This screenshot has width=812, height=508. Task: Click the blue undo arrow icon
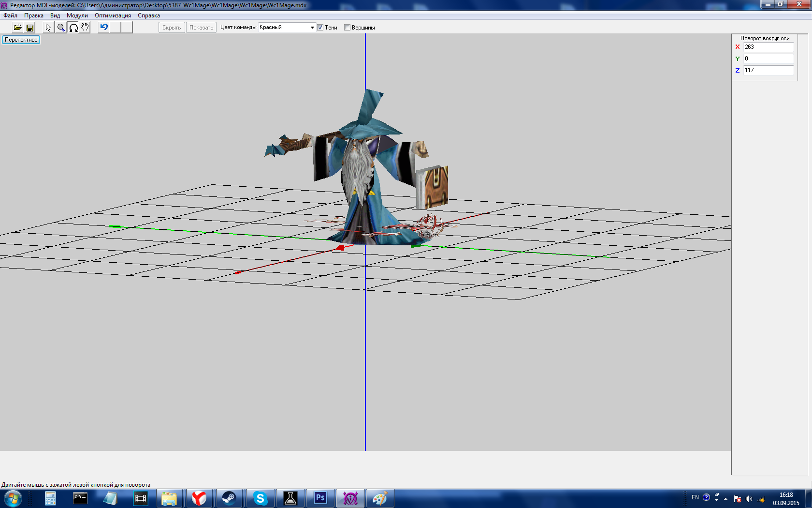(x=104, y=28)
